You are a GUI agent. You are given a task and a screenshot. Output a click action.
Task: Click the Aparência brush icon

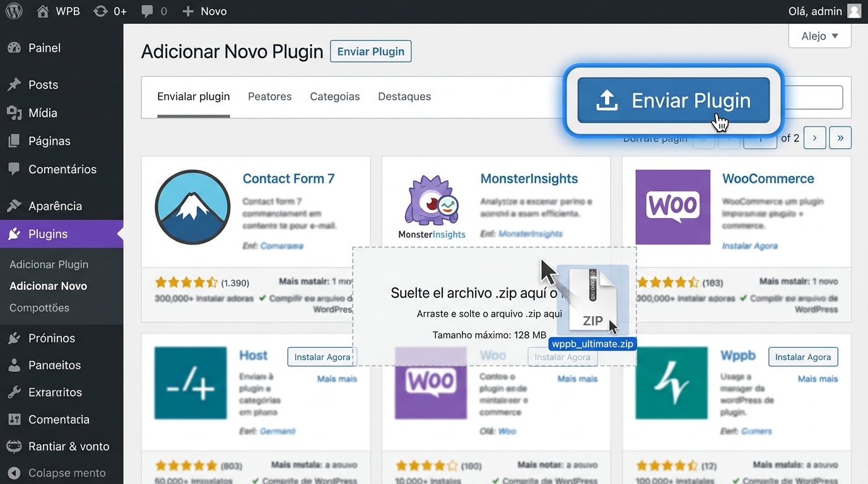coord(14,206)
